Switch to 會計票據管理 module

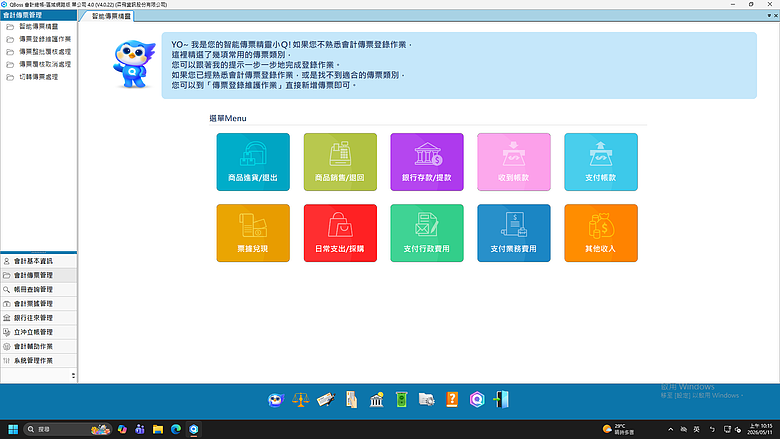[x=39, y=304]
